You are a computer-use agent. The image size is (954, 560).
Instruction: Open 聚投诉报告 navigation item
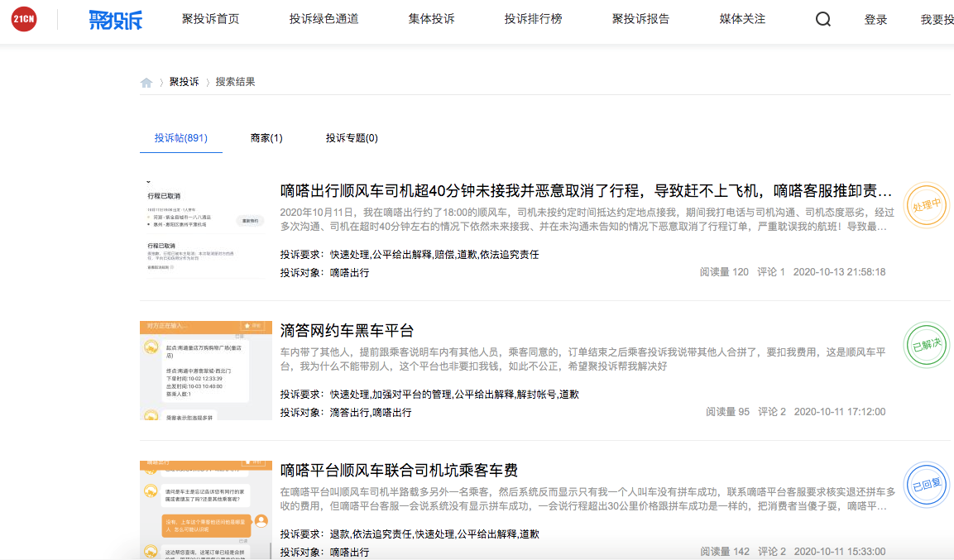(640, 19)
